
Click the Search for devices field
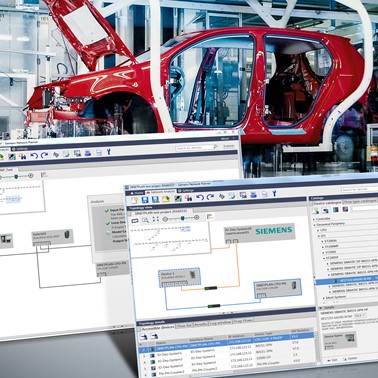coord(359,189)
